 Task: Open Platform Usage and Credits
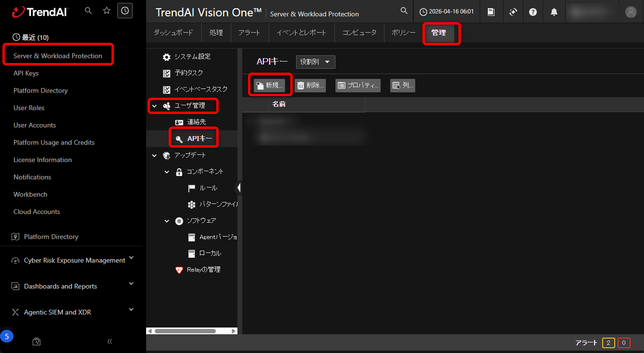click(x=54, y=142)
